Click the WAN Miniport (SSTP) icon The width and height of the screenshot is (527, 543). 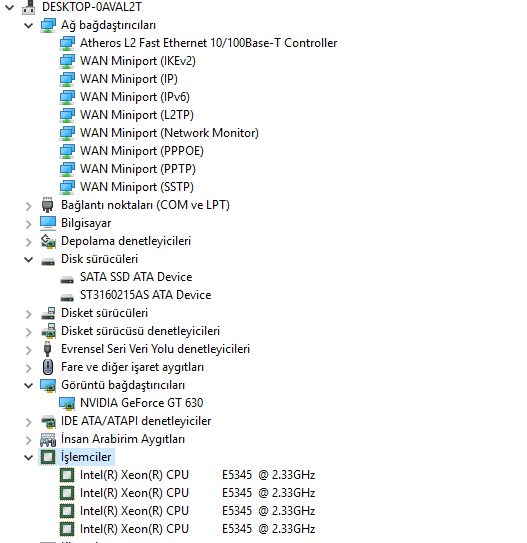[67, 187]
